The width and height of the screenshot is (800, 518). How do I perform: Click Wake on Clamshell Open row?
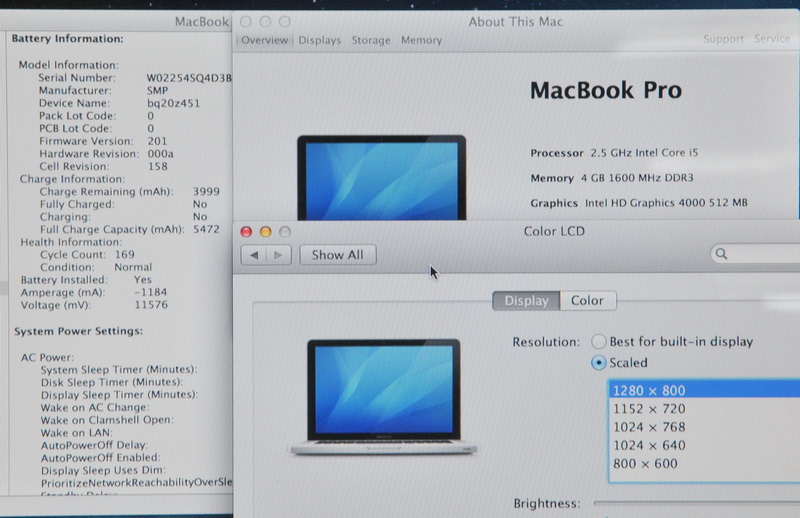click(x=107, y=420)
